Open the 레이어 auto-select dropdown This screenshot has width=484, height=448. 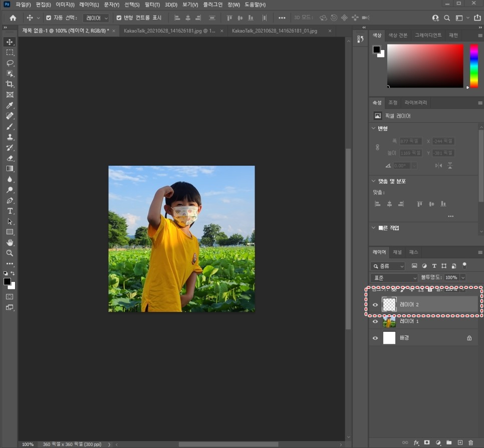(96, 18)
